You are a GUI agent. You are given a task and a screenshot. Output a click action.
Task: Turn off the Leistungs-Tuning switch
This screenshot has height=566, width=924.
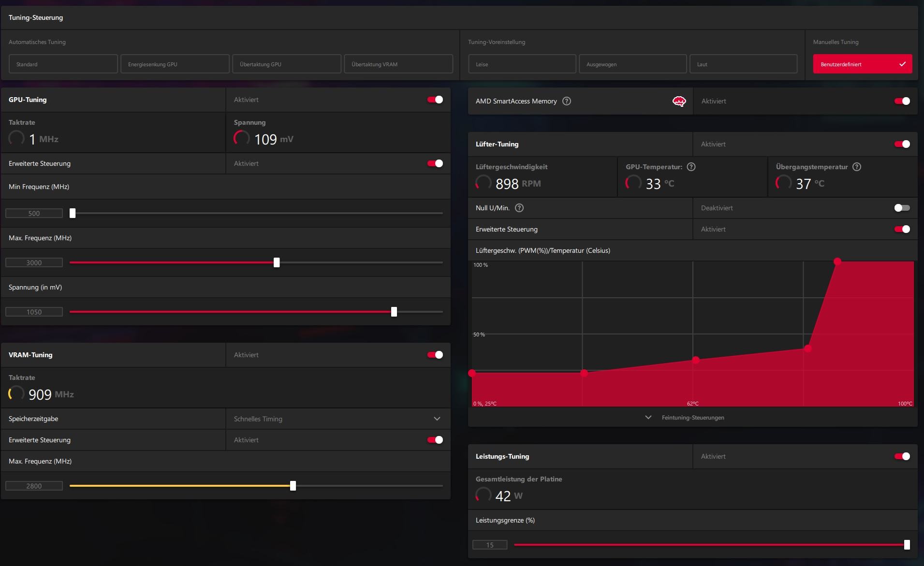click(x=902, y=456)
